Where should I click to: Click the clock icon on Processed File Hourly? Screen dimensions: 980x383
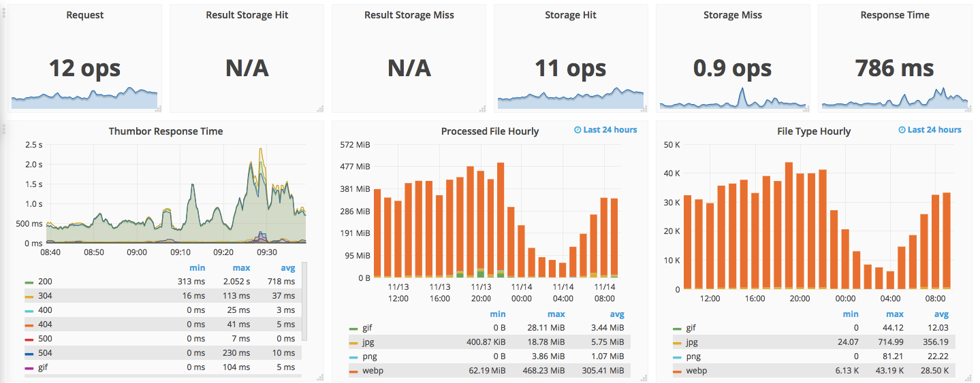point(578,130)
